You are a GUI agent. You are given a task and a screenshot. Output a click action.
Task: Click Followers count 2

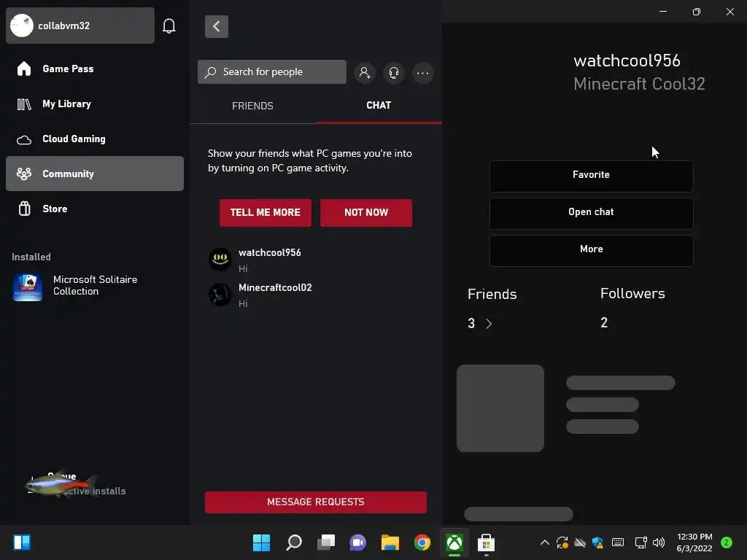(x=604, y=323)
